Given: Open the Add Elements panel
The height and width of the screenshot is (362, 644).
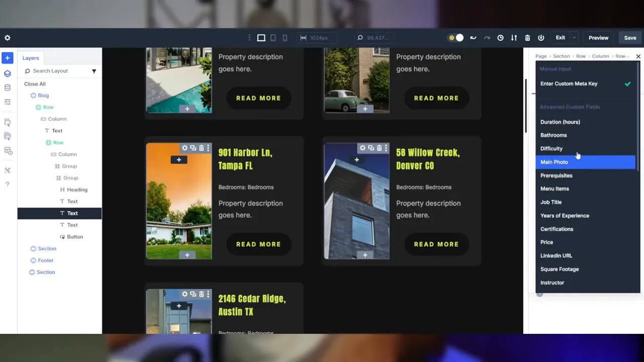Looking at the screenshot, I should pos(7,58).
